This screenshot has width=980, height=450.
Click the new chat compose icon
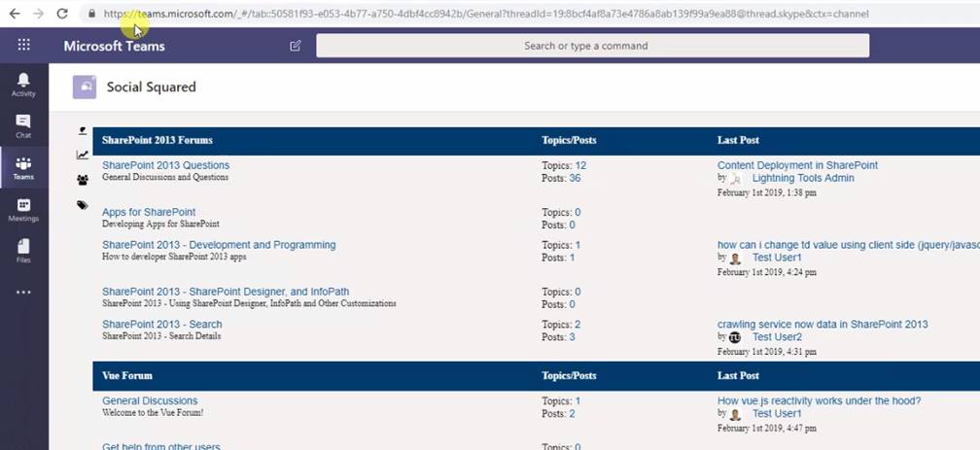(x=295, y=46)
